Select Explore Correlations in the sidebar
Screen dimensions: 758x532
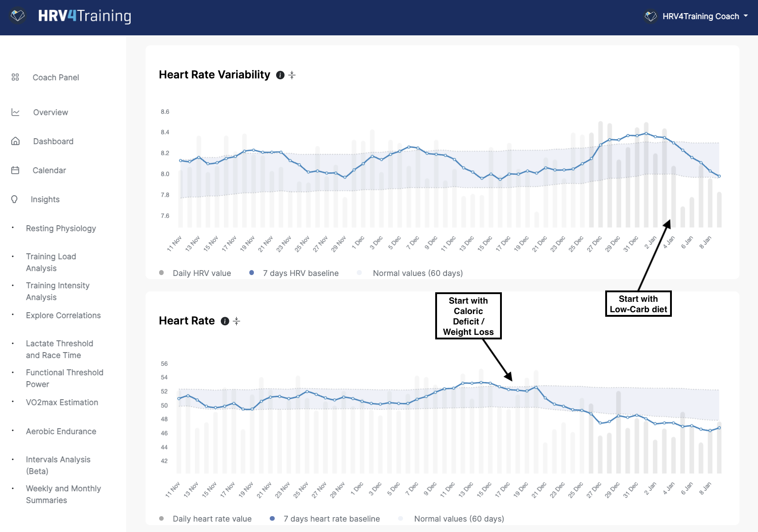pos(63,315)
